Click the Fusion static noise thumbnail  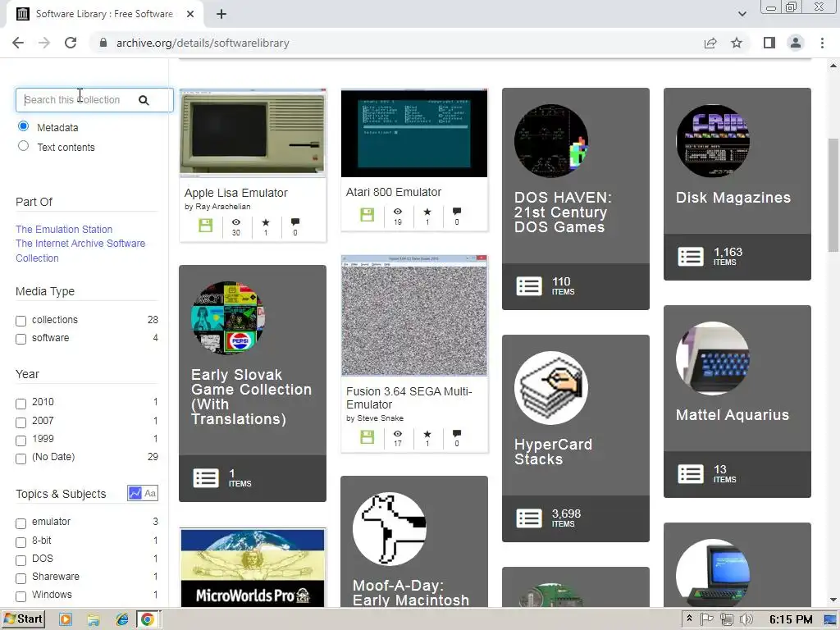[x=414, y=316]
